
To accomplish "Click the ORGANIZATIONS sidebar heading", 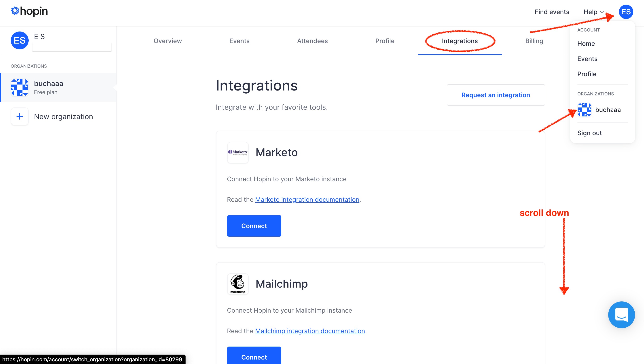I will pyautogui.click(x=29, y=66).
